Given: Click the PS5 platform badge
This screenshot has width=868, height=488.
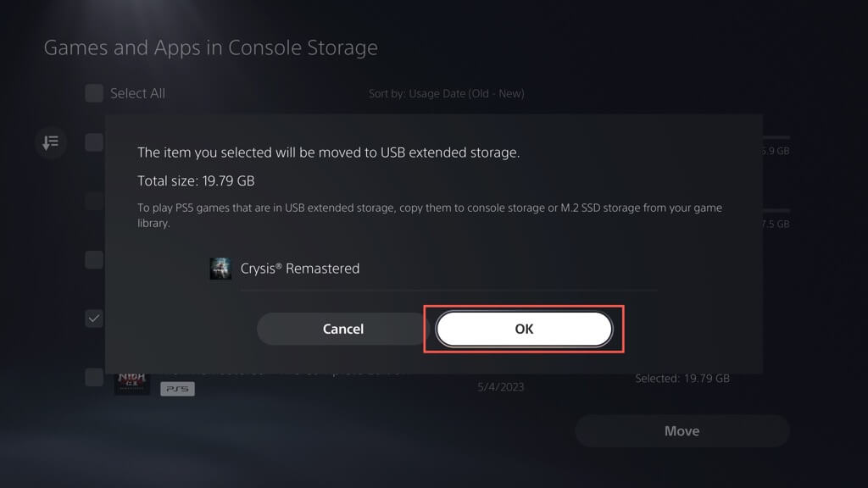Looking at the screenshot, I should (x=177, y=389).
